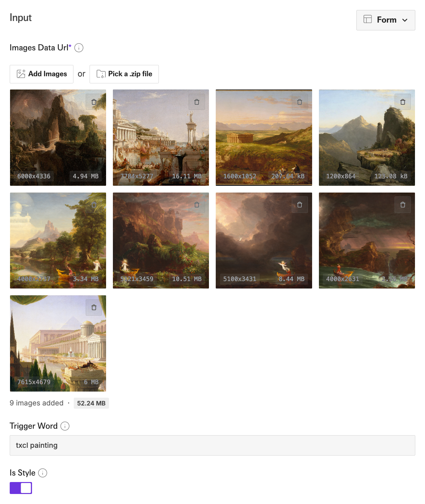Toggle the Is Style switch
The image size is (425, 504).
tap(21, 488)
